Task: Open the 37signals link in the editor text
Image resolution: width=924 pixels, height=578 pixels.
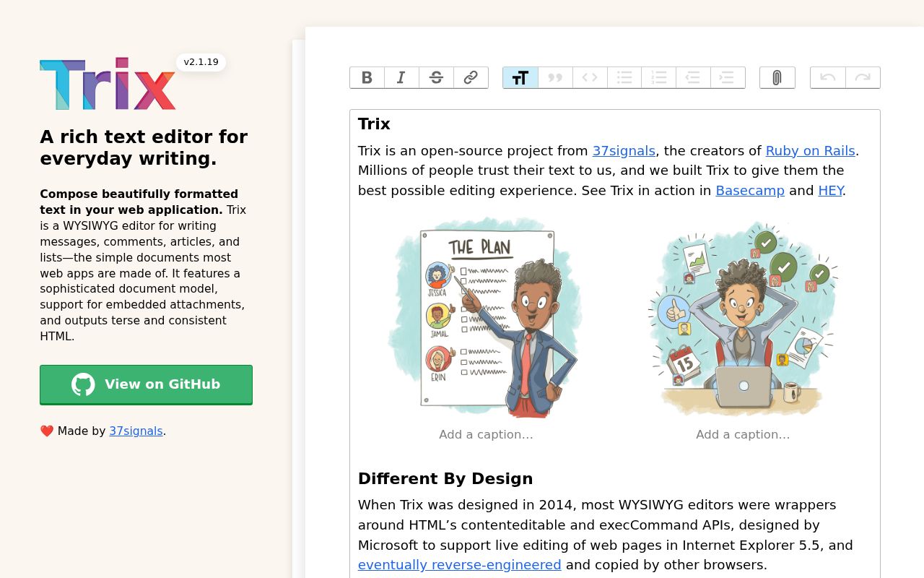Action: tap(624, 150)
